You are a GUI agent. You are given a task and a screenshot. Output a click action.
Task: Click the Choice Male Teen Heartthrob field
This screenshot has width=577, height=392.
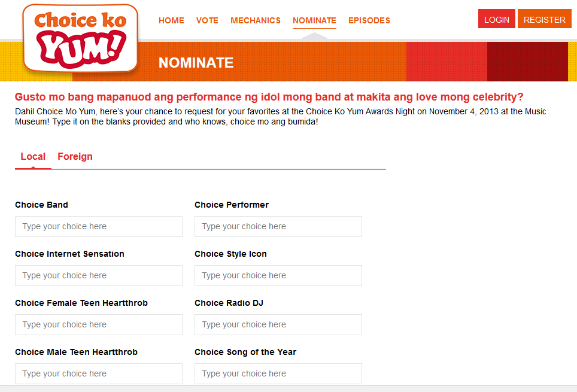coord(99,374)
